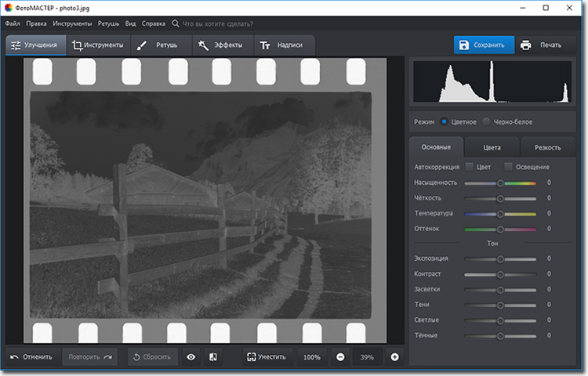Save the photo with Сохранить button
This screenshot has width=588, height=376.
pos(484,45)
